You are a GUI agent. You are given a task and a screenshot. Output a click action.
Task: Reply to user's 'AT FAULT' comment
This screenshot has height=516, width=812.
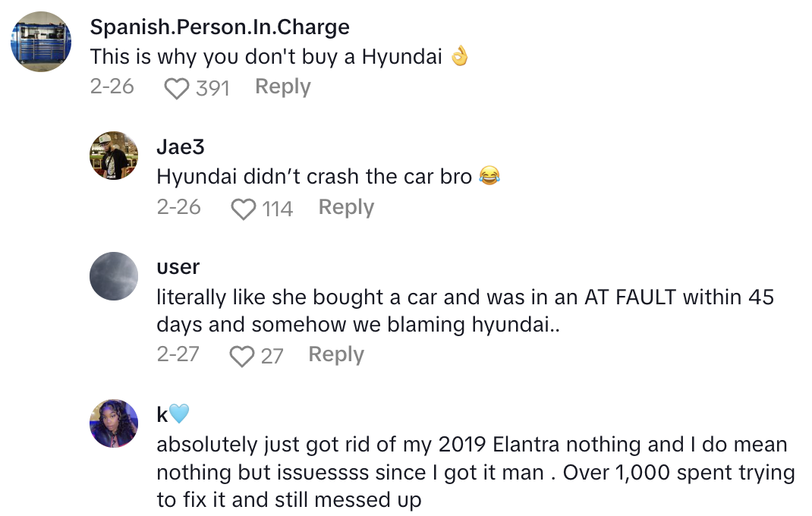click(336, 354)
